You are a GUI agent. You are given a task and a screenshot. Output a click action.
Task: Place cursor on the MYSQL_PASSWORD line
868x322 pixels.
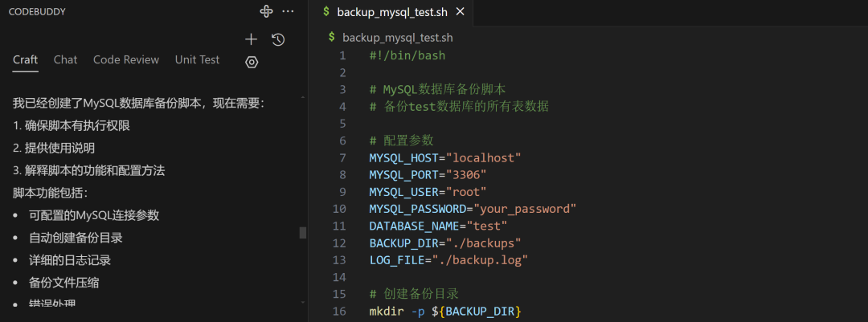[x=473, y=209]
